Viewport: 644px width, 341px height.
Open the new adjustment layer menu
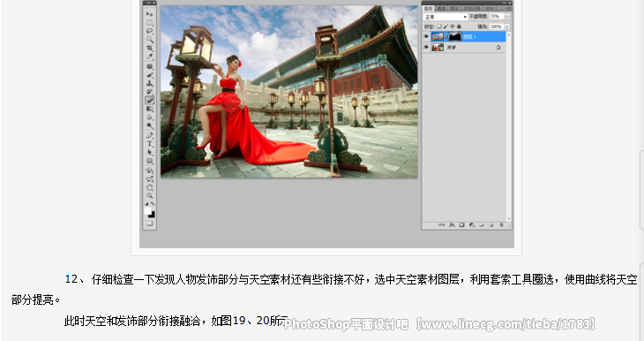(472, 225)
